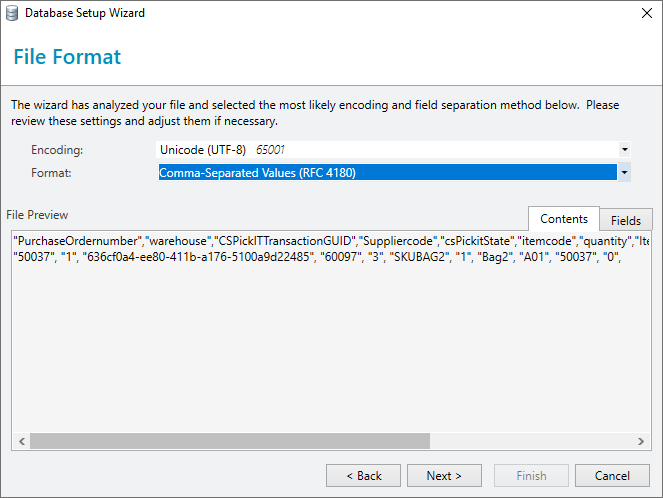Cancel the database setup wizard
The width and height of the screenshot is (663, 498).
pos(612,476)
